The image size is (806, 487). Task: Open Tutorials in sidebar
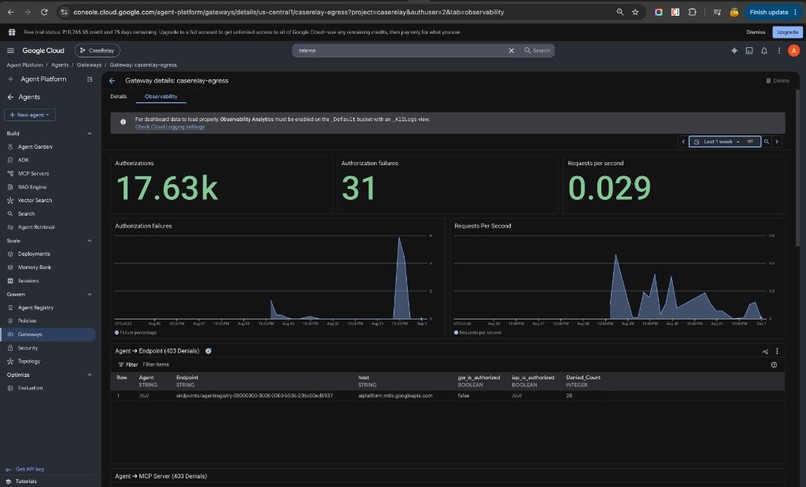click(x=26, y=481)
